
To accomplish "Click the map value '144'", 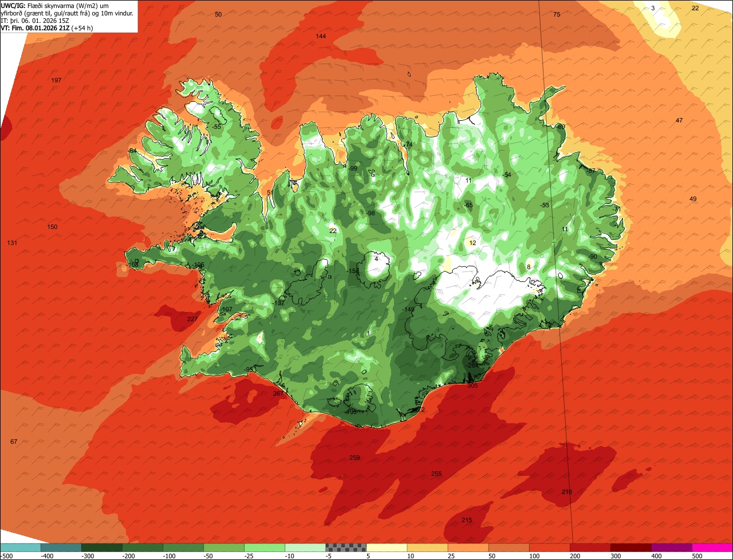I will tap(321, 37).
